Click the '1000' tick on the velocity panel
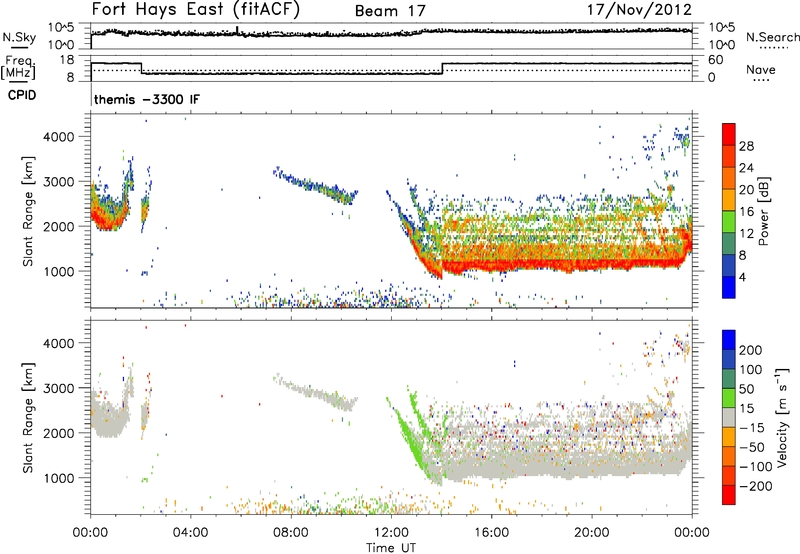 [x=58, y=478]
